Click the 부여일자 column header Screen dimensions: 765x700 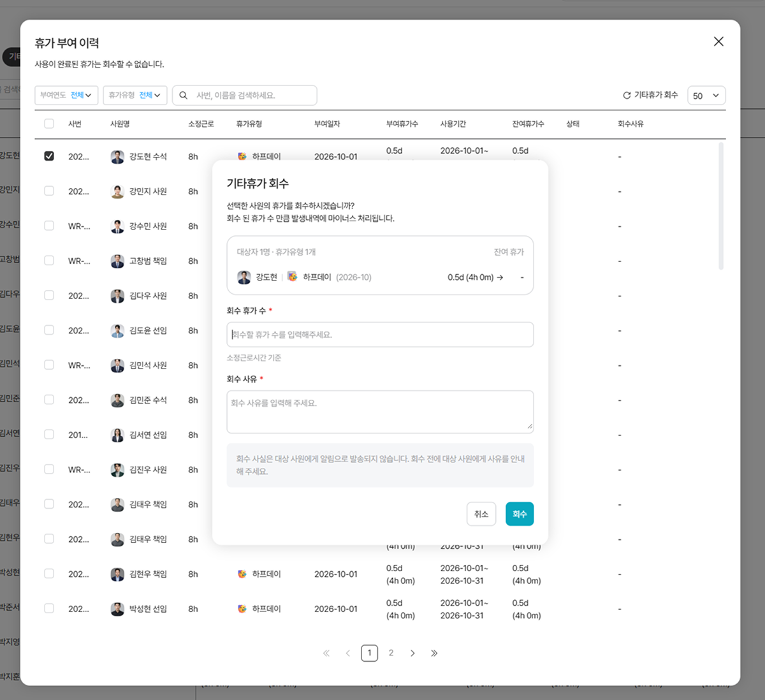327,124
